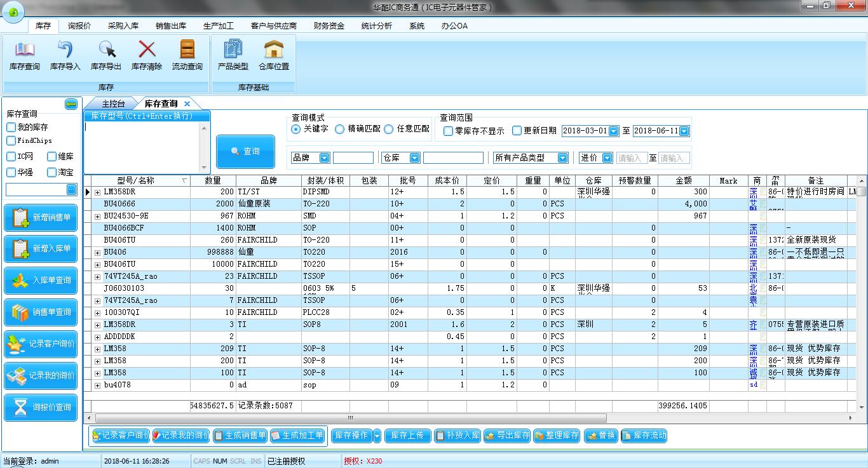Open the 产品类型 tool
The height and width of the screenshot is (468, 868).
click(x=233, y=55)
